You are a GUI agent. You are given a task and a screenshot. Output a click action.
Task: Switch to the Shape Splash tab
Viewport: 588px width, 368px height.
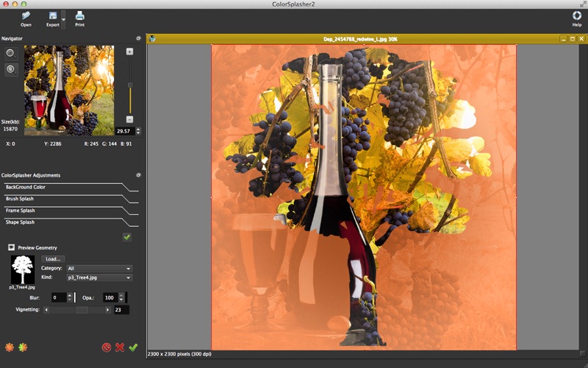(x=20, y=222)
